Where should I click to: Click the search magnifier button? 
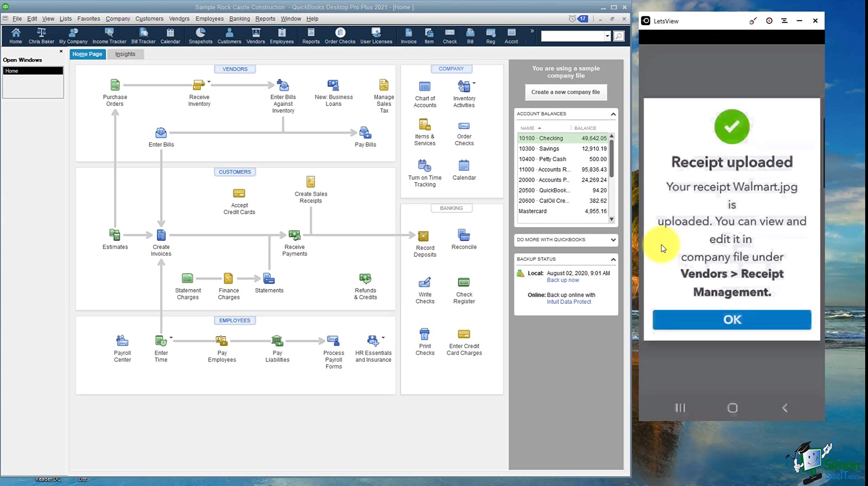[x=619, y=36]
